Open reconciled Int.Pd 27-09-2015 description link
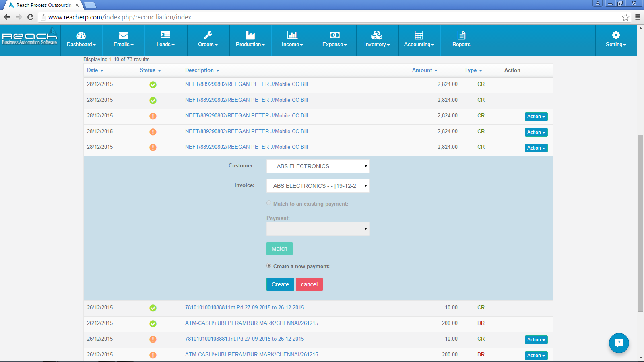The height and width of the screenshot is (362, 644). [244, 307]
